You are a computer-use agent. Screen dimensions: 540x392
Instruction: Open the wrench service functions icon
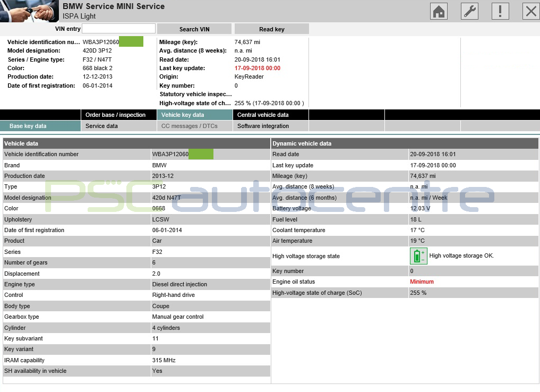click(469, 11)
